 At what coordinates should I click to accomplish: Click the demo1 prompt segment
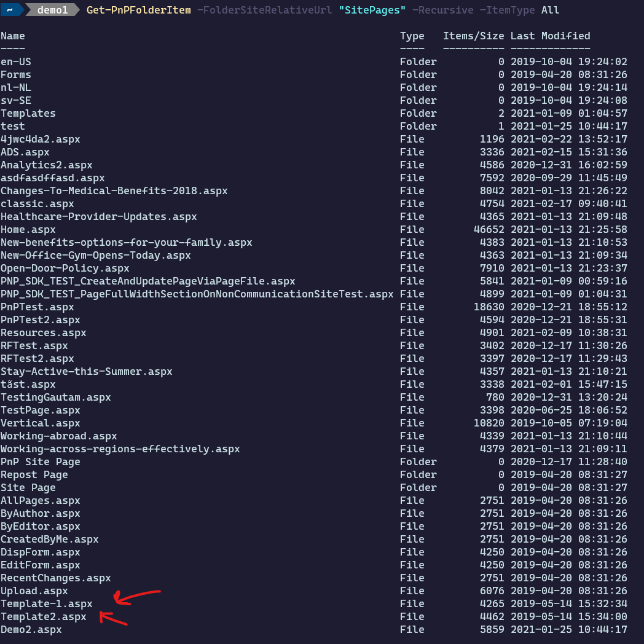click(53, 10)
